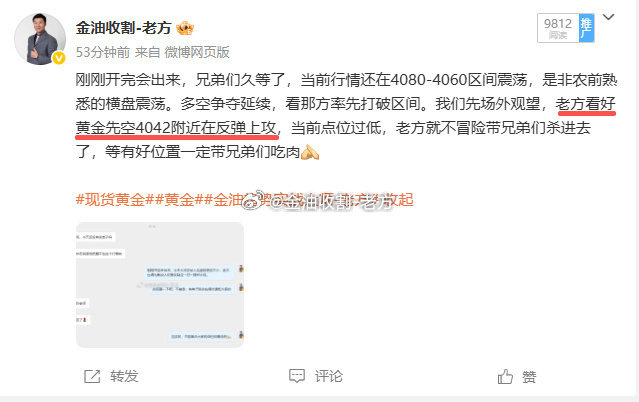
Task: Open the poster's profile avatar photo
Action: pyautogui.click(x=40, y=39)
